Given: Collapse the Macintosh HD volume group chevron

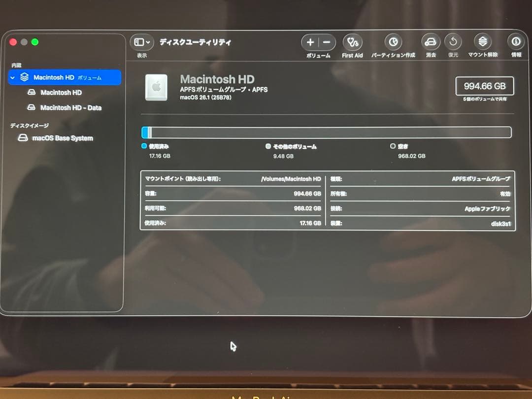Looking at the screenshot, I should [13, 78].
